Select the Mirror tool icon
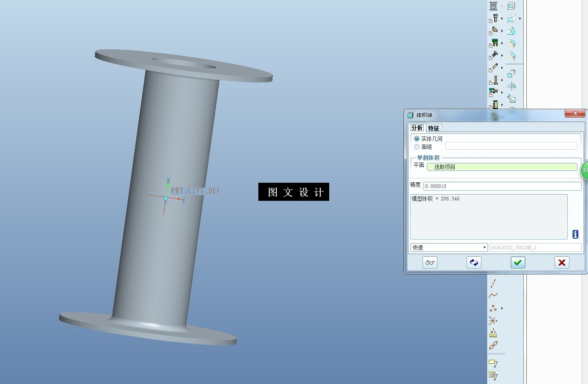Image resolution: width=588 pixels, height=384 pixels. tap(511, 86)
